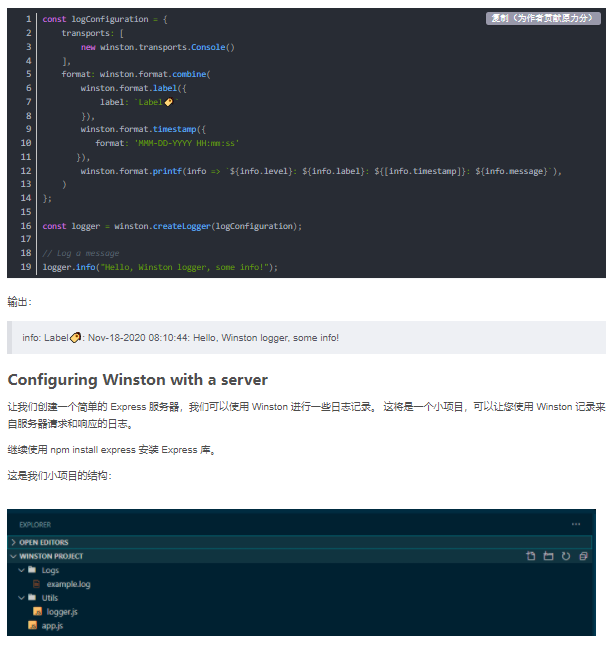606x651 pixels.
Task: Click the new folder icon in explorer header
Action: 548,556
